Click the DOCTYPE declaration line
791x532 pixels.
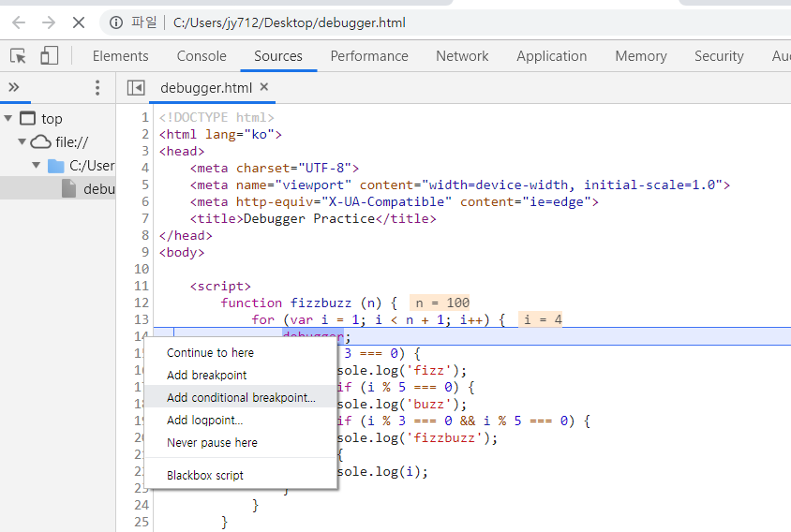(x=216, y=117)
